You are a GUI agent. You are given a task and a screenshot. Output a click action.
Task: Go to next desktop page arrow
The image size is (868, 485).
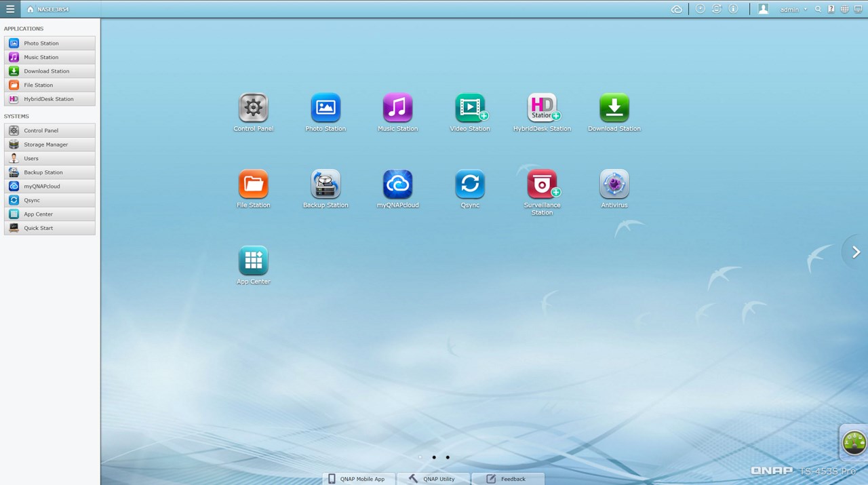point(856,252)
